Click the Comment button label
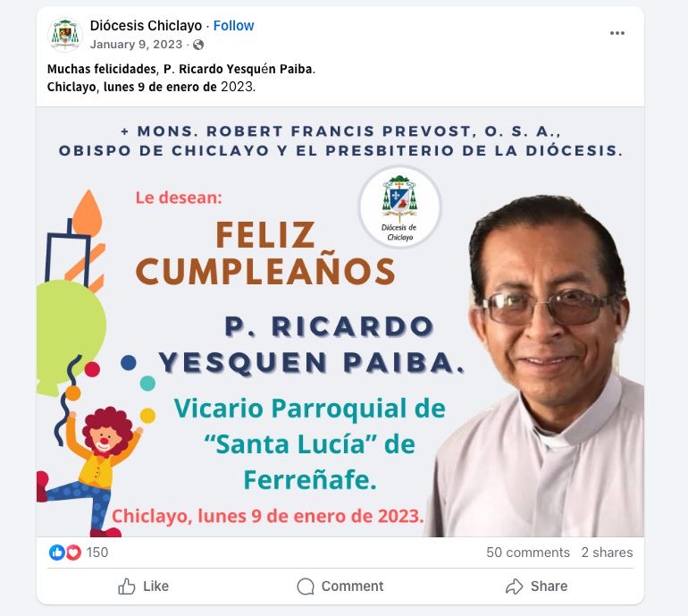The width and height of the screenshot is (688, 616). click(352, 586)
